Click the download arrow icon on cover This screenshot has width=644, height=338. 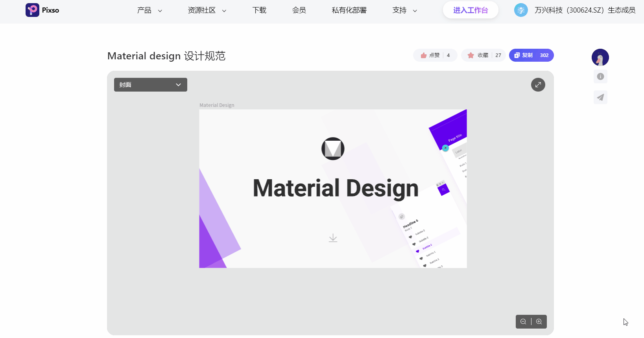pos(333,238)
